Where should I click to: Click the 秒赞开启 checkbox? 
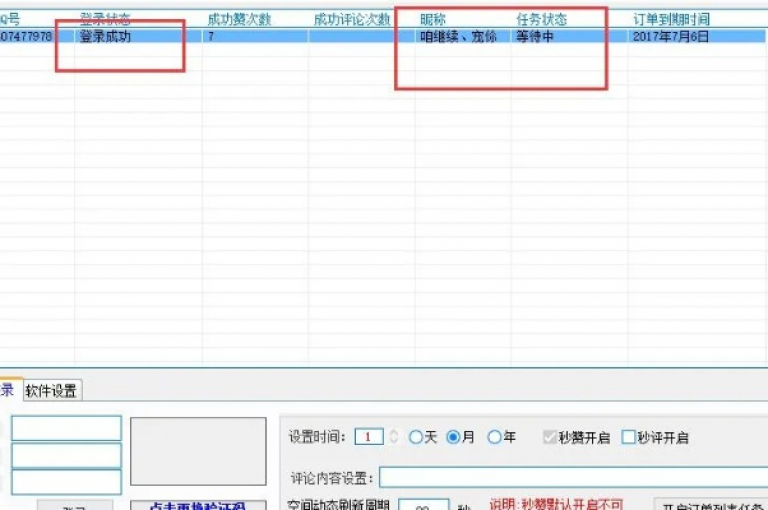click(550, 437)
